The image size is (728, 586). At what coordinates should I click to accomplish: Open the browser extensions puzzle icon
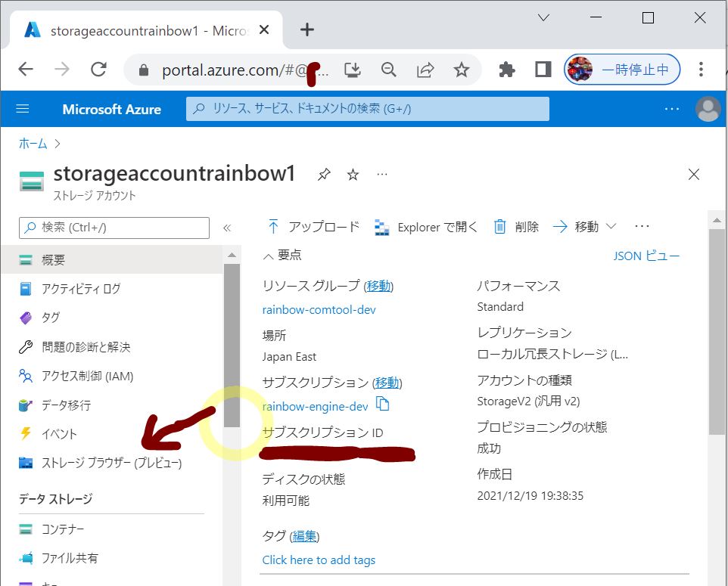pos(506,70)
